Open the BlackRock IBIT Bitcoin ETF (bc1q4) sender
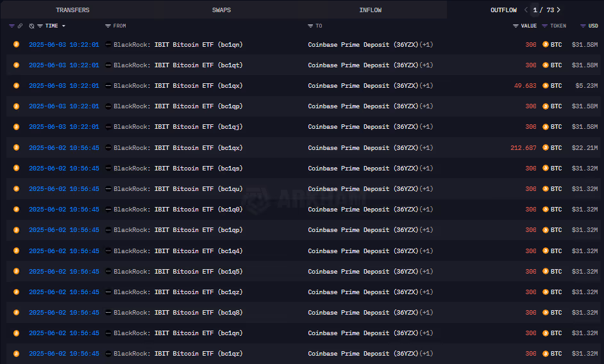The image size is (604, 364). click(x=178, y=251)
